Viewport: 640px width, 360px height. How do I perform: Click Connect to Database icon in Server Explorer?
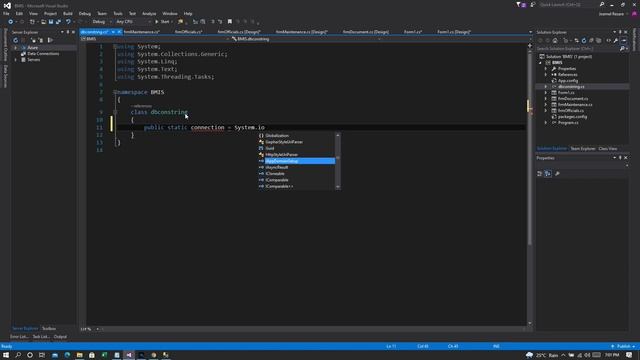(x=33, y=40)
